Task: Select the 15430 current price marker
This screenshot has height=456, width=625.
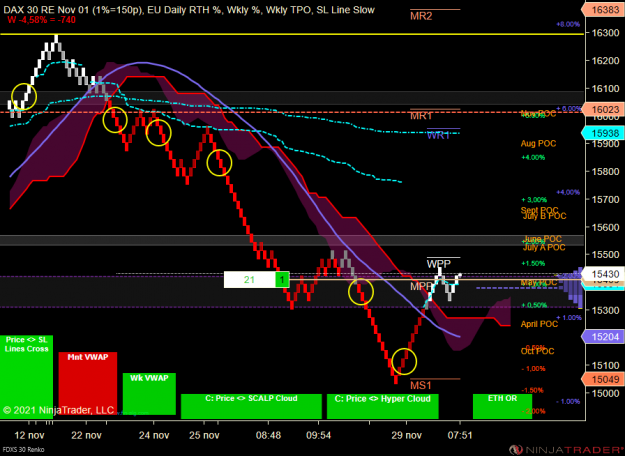Action: [603, 274]
